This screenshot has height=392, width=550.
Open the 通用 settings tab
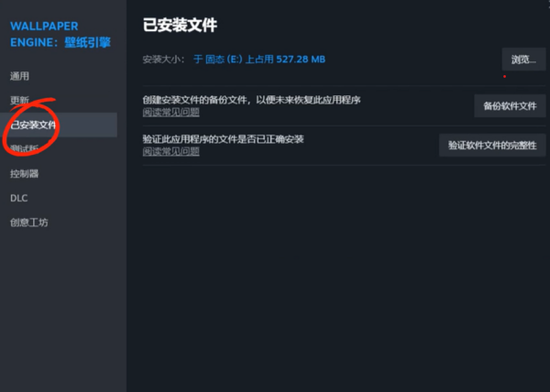point(19,76)
